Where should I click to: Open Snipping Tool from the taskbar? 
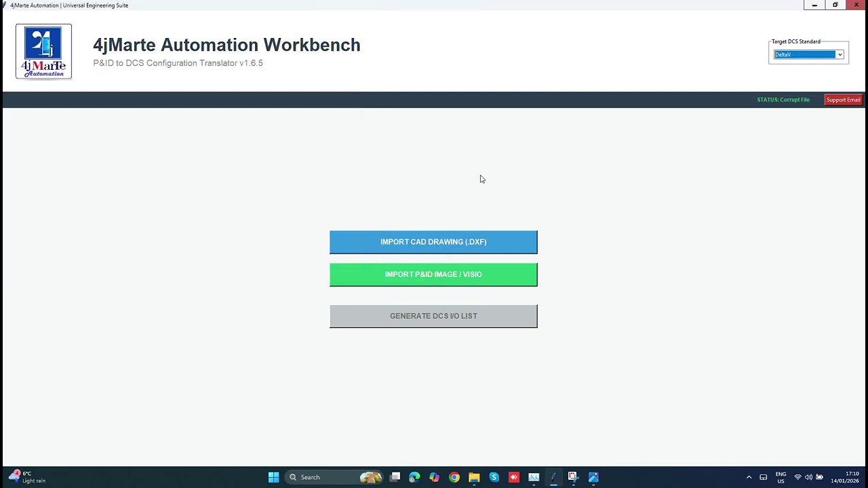pyautogui.click(x=573, y=477)
